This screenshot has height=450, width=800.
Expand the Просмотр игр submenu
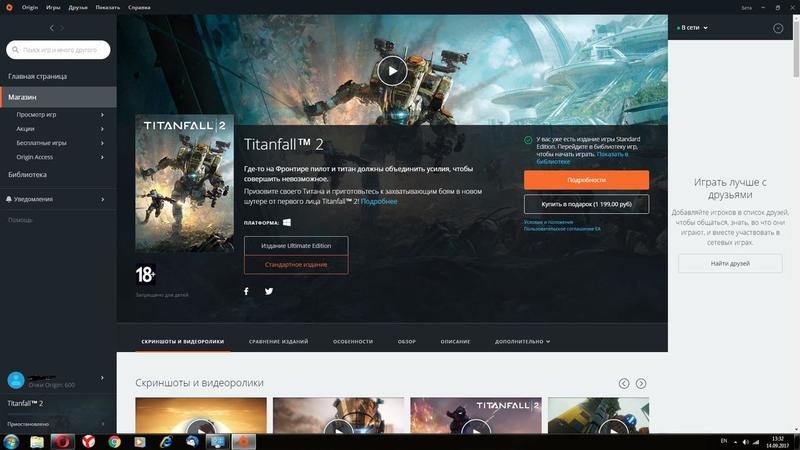(103, 115)
